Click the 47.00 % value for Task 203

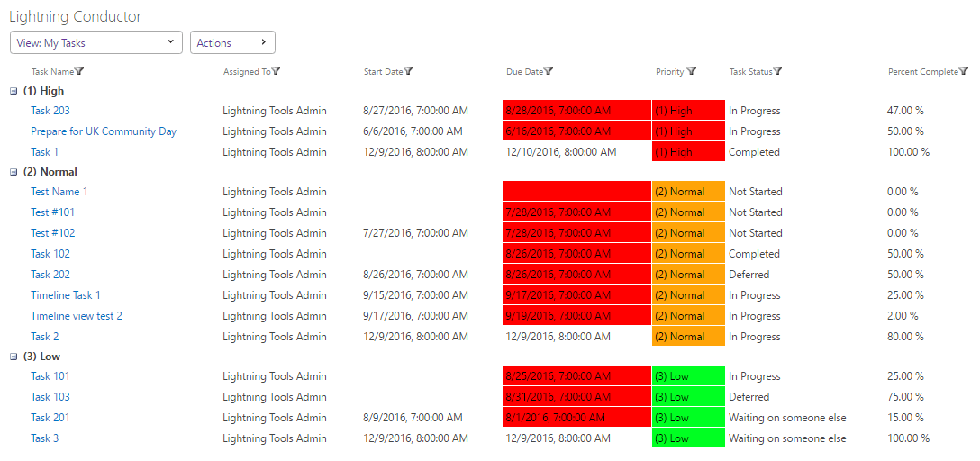[905, 111]
